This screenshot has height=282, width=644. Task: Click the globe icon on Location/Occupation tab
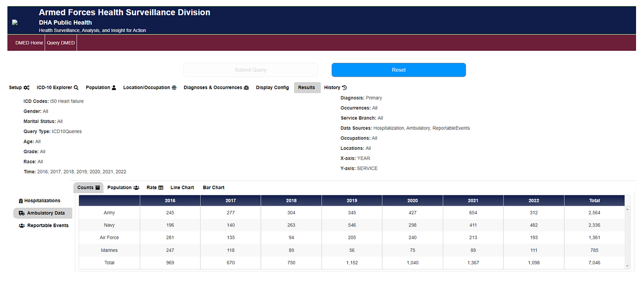[174, 88]
